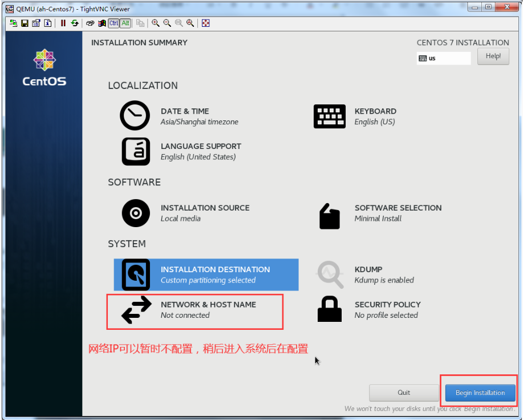Click the new connection toolbar icon
This screenshot has width=523, height=420.
13,23
